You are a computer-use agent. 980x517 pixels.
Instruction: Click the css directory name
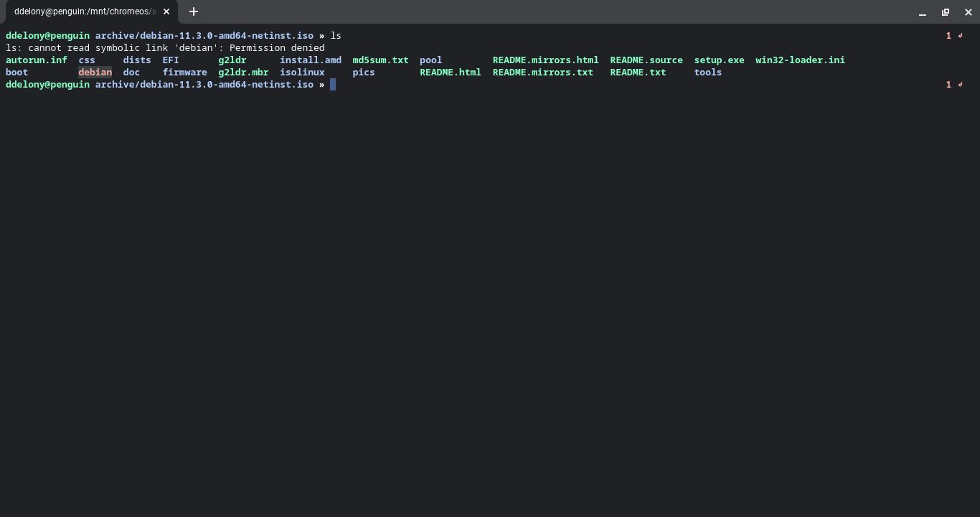pyautogui.click(x=87, y=60)
